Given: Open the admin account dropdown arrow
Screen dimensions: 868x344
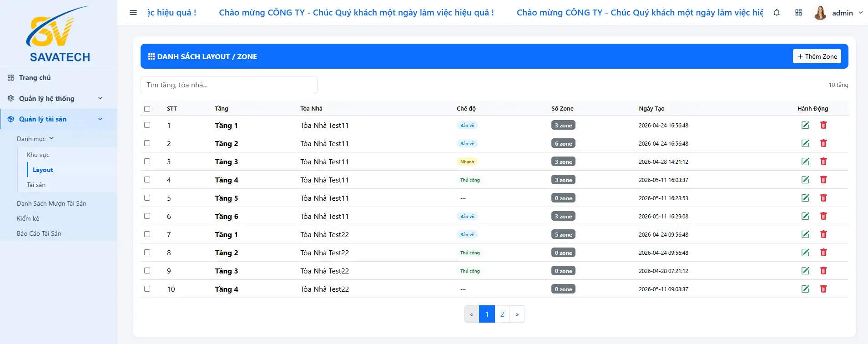Looking at the screenshot, I should point(860,13).
